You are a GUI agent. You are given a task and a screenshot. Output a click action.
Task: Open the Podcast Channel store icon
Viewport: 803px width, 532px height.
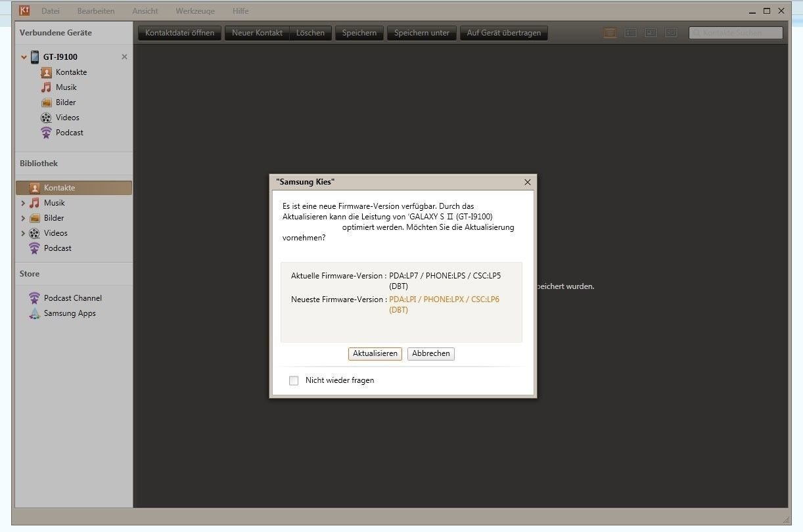[x=34, y=298]
